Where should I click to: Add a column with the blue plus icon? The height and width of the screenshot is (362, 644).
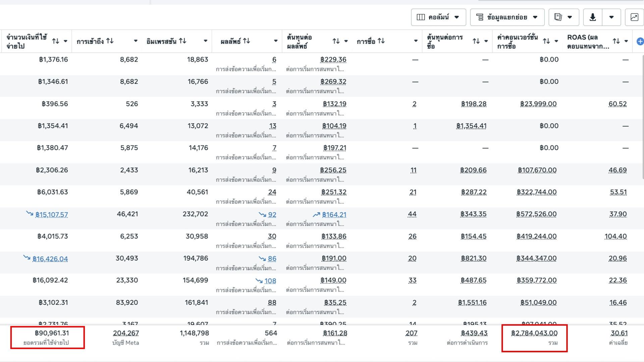(640, 41)
